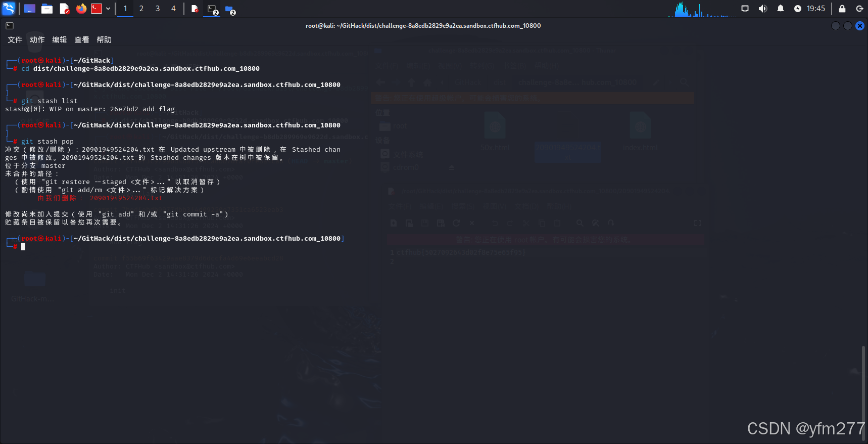Open the 查看 menu

tap(82, 39)
